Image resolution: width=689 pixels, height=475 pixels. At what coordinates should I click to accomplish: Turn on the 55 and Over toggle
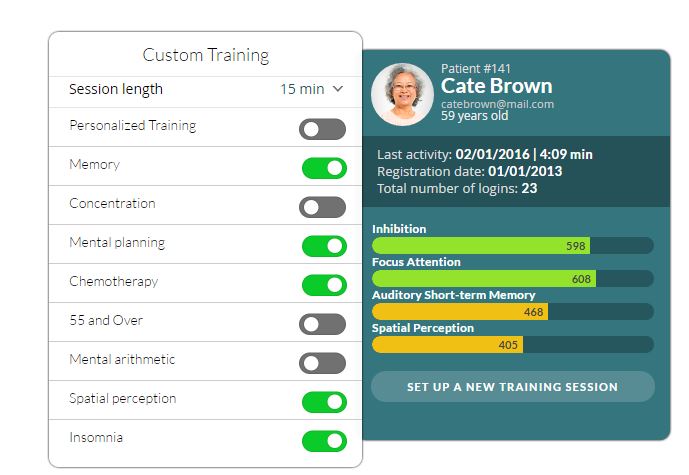[x=322, y=324]
